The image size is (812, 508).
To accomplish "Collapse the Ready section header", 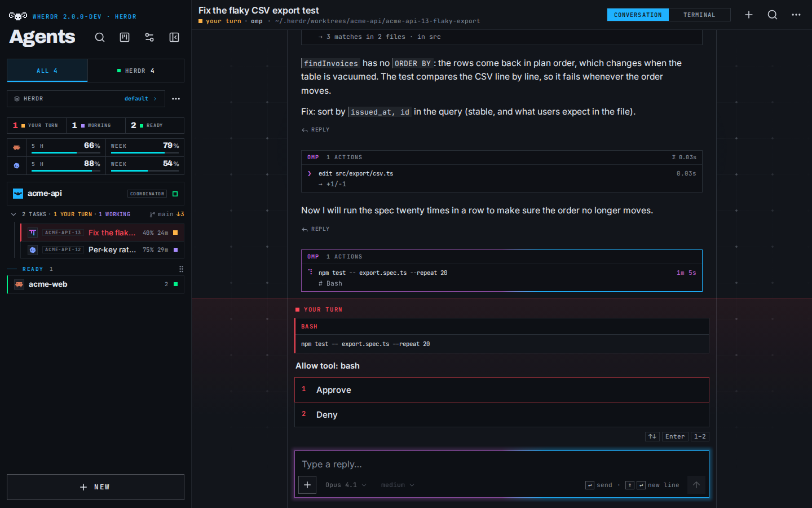I will tap(38, 269).
